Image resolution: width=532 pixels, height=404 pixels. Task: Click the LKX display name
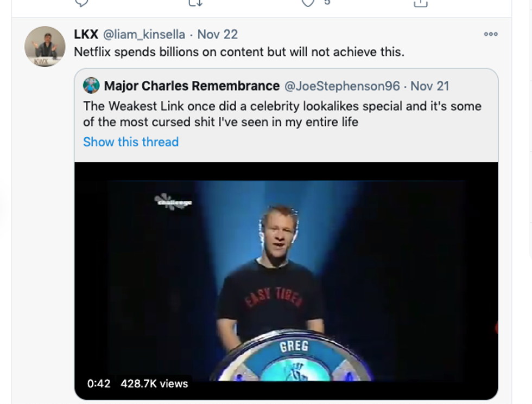(x=86, y=34)
